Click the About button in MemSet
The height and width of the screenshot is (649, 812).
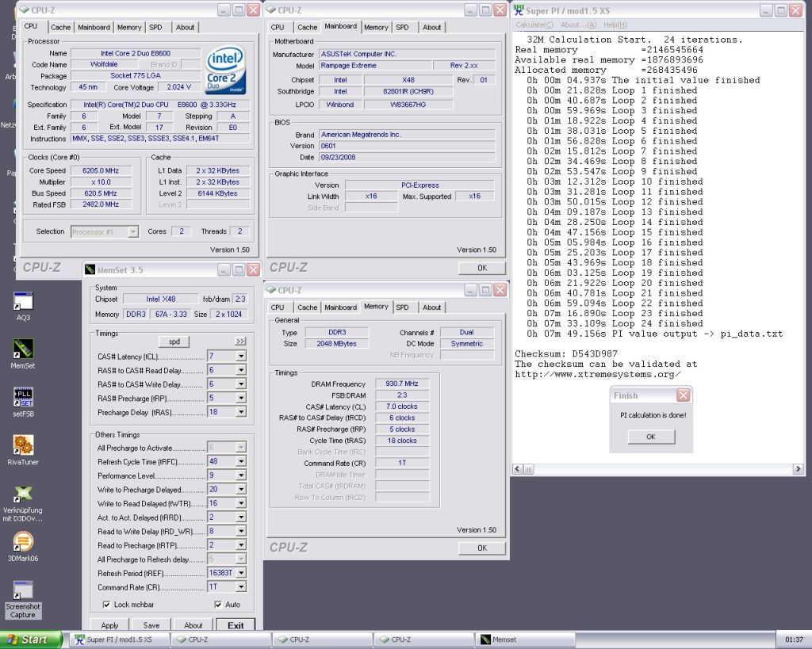coord(193,625)
